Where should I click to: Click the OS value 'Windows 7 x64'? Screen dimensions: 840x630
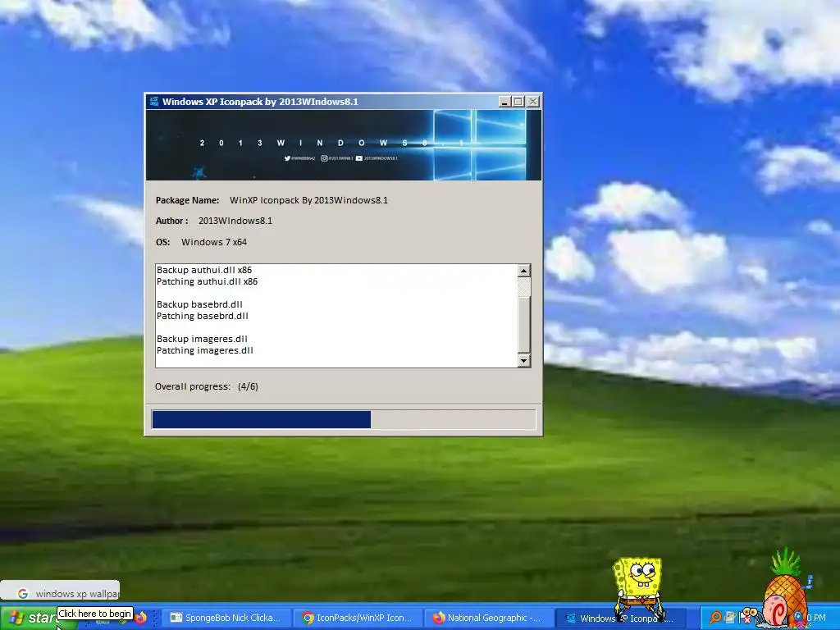214,242
